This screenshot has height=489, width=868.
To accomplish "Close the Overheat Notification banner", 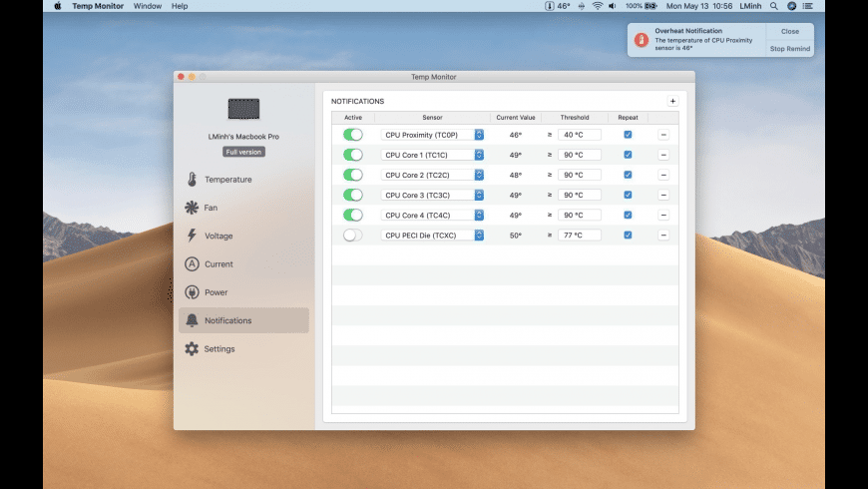I will pyautogui.click(x=790, y=32).
